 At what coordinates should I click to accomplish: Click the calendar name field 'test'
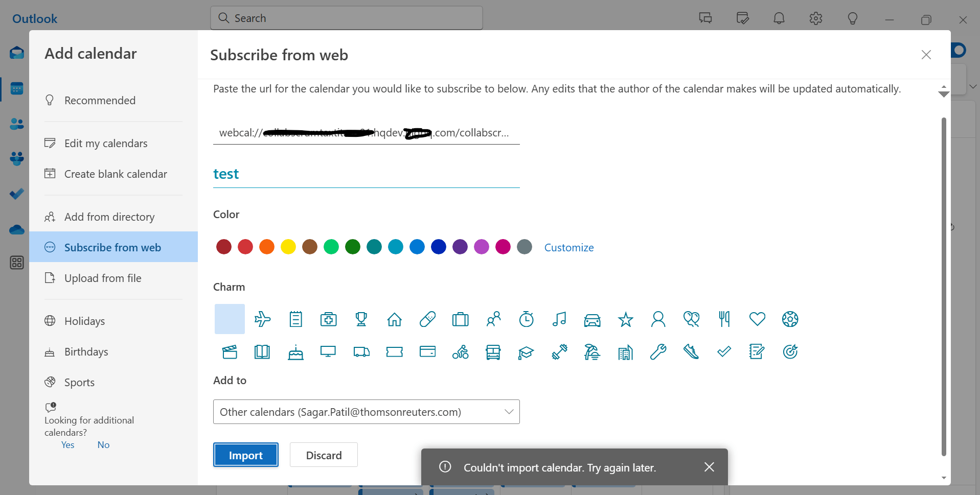(x=367, y=174)
